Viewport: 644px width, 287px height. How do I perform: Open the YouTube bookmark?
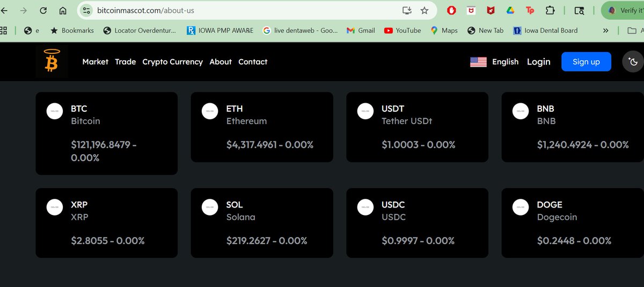pos(402,31)
